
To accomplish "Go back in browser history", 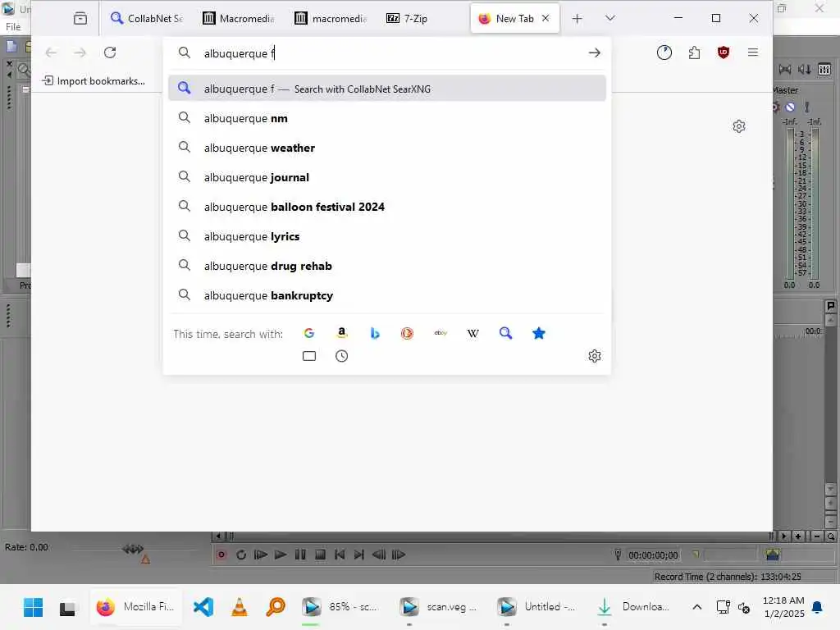I will [52, 52].
